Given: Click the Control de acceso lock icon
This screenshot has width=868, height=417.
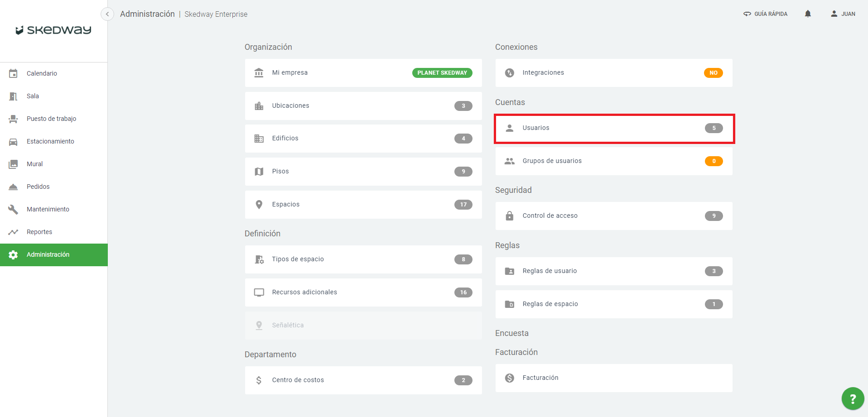Looking at the screenshot, I should click(x=510, y=216).
